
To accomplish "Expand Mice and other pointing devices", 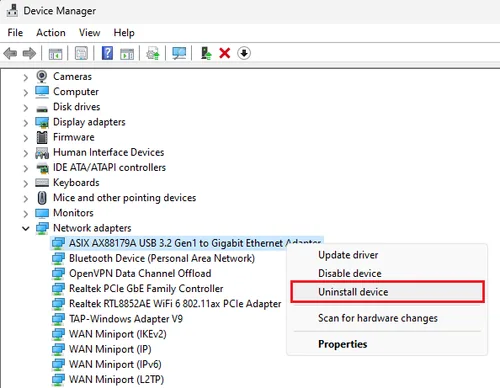I will [26, 199].
